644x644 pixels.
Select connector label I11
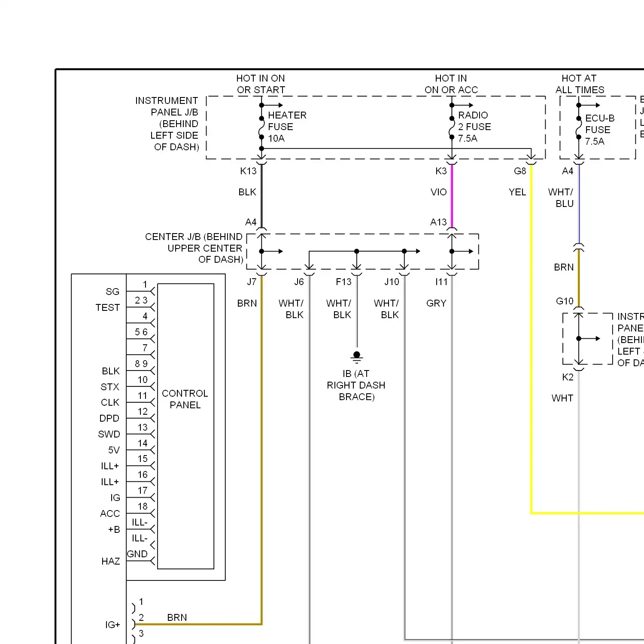441,282
